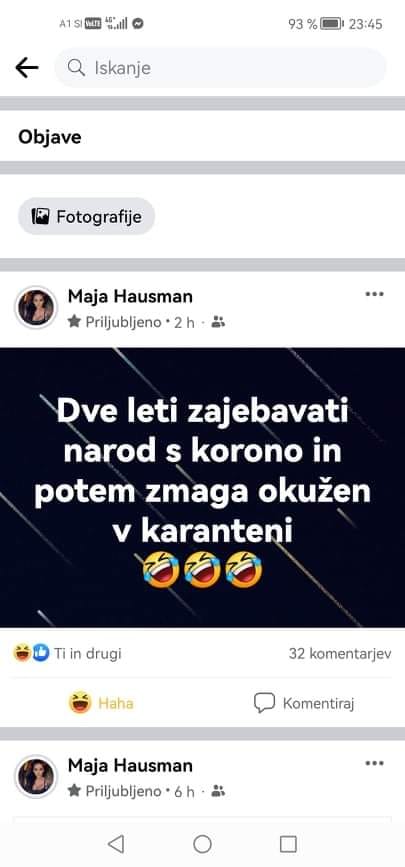405x867 pixels.
Task: Open Fotografije photos filter chip
Action: coord(86,216)
